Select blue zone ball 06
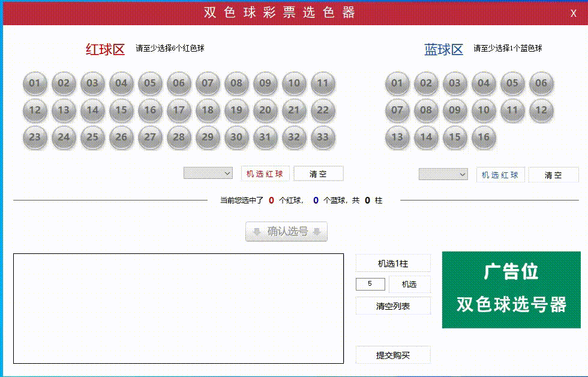588x377 pixels. click(541, 83)
